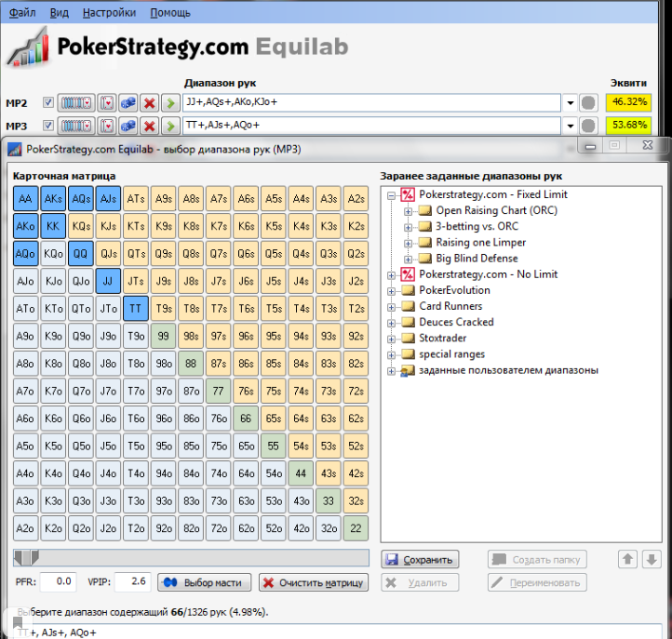Click the single-card picker icon in MP2 row
This screenshot has height=639, width=672.
[x=107, y=103]
